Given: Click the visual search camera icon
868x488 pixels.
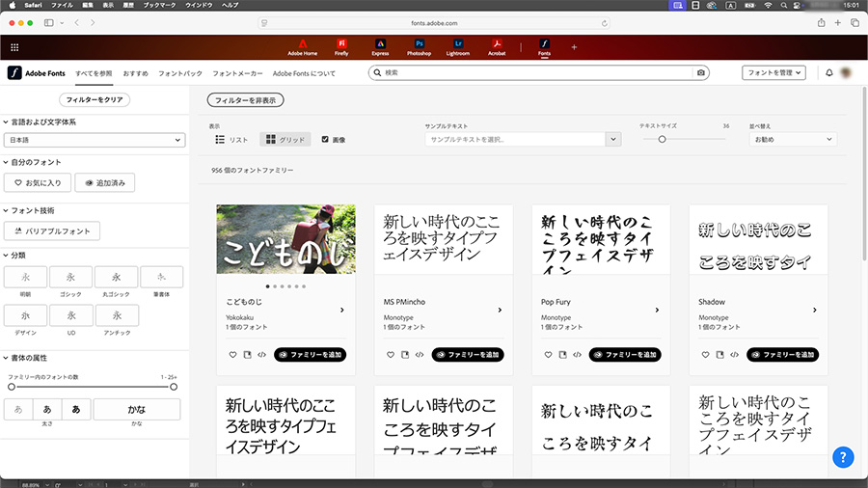Looking at the screenshot, I should pos(701,72).
